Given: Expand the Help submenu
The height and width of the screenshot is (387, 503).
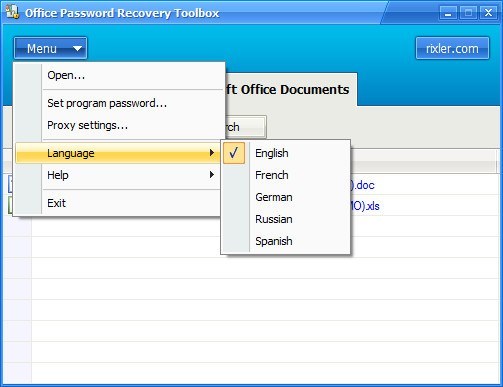Looking at the screenshot, I should point(117,175).
